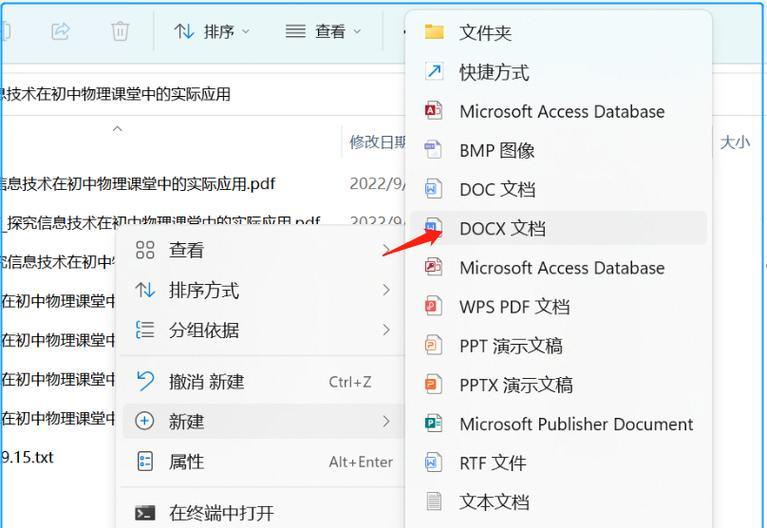Click icon of Microsoft Access Database below DOCX
767x528 pixels.
[433, 267]
